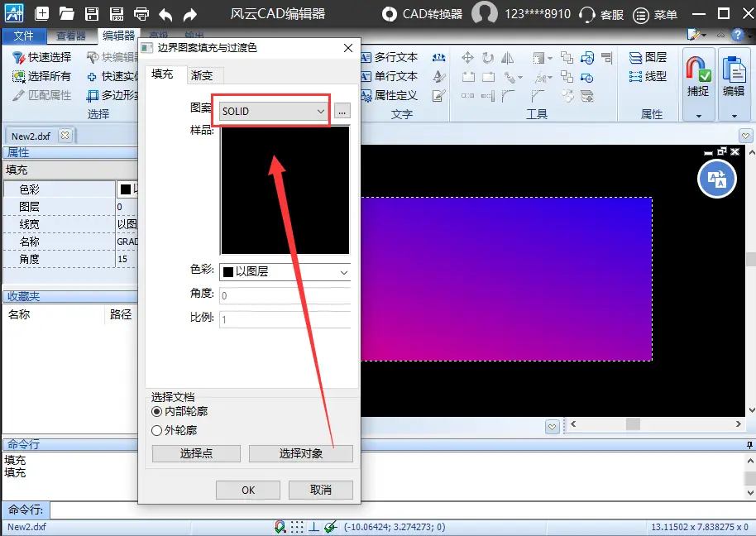Click the Chamfer corner icon in tools
Viewport: 756px width, 536px height.
[538, 96]
